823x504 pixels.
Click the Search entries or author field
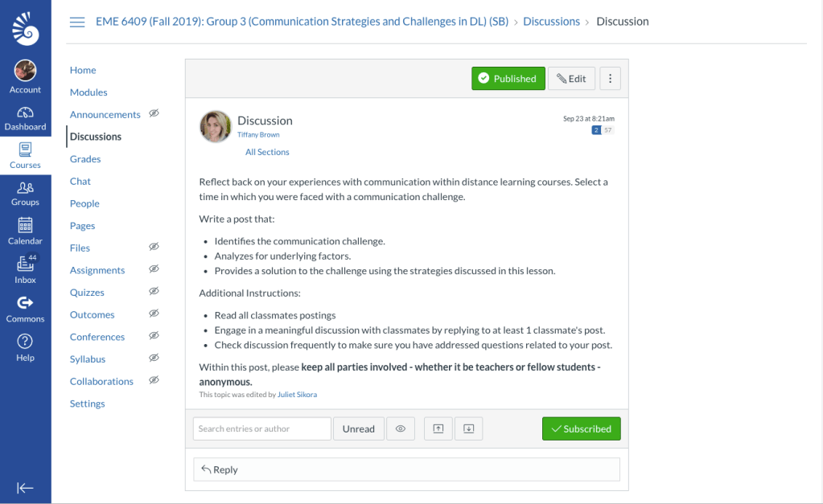[262, 428]
